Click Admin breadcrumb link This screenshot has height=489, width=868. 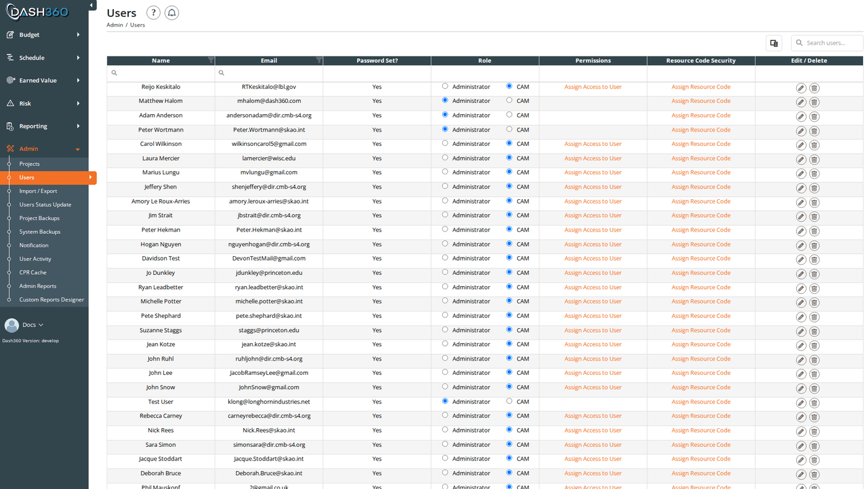115,25
